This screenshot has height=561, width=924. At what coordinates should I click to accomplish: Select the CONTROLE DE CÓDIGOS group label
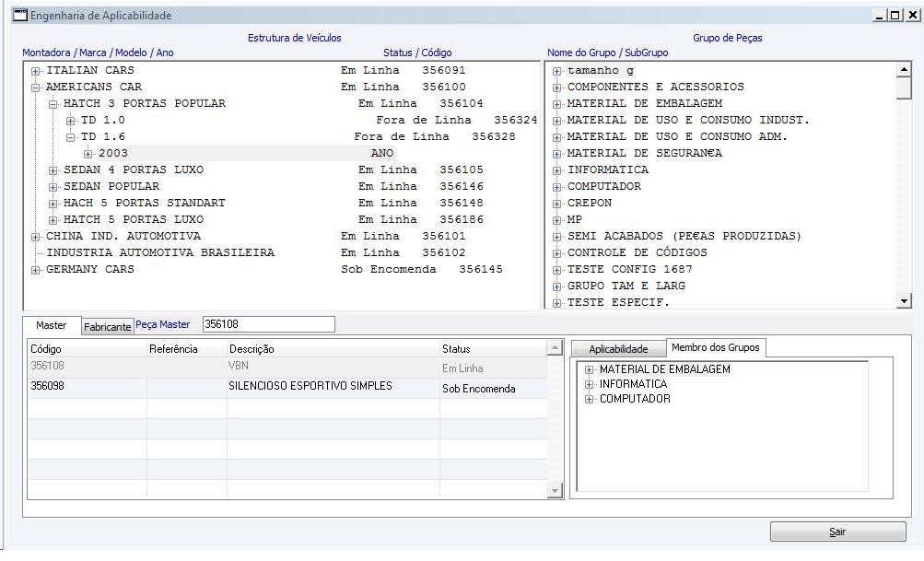637,252
